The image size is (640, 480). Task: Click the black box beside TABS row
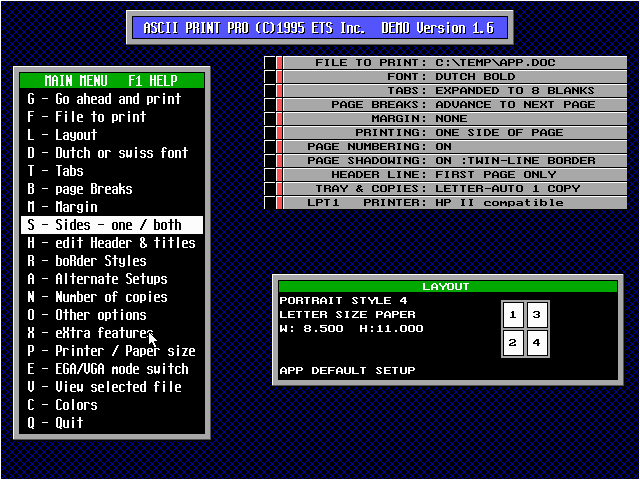tap(270, 91)
